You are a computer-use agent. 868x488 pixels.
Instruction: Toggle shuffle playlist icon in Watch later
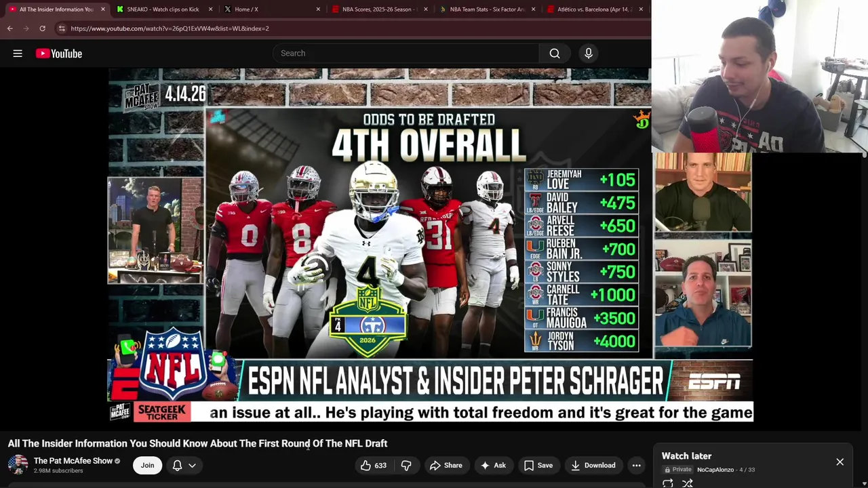688,483
